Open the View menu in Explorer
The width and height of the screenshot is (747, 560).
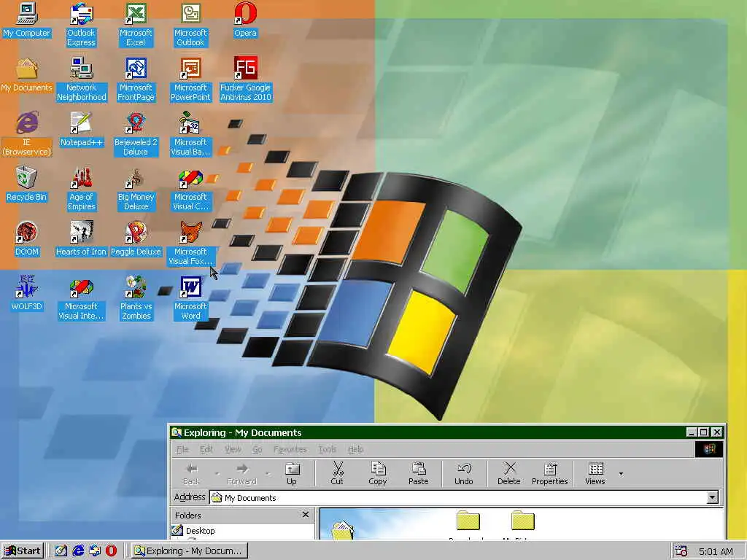[233, 449]
